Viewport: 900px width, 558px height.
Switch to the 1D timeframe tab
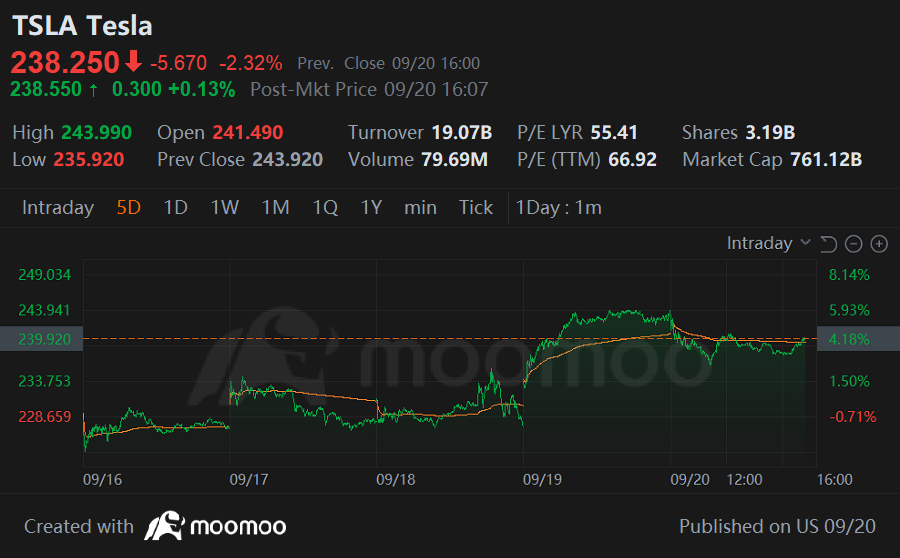coord(176,207)
